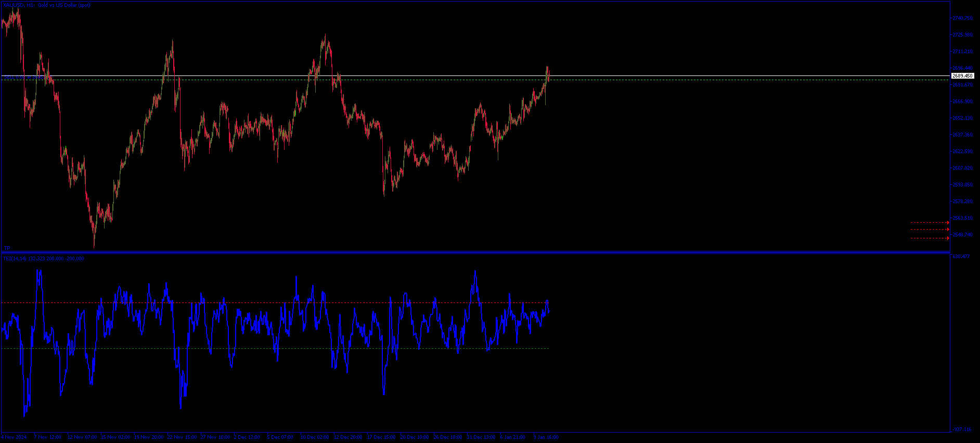Click the 630.477 indicator scale value
The width and height of the screenshot is (980, 443).
(x=961, y=257)
